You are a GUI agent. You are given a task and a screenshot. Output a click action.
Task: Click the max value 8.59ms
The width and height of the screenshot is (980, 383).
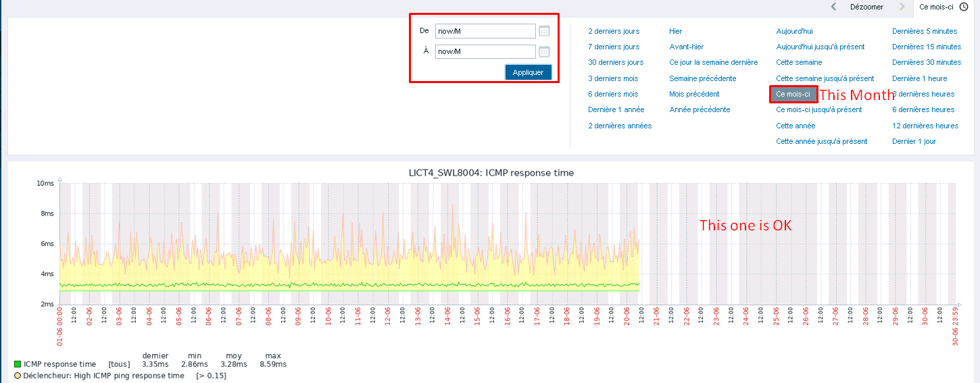[273, 364]
